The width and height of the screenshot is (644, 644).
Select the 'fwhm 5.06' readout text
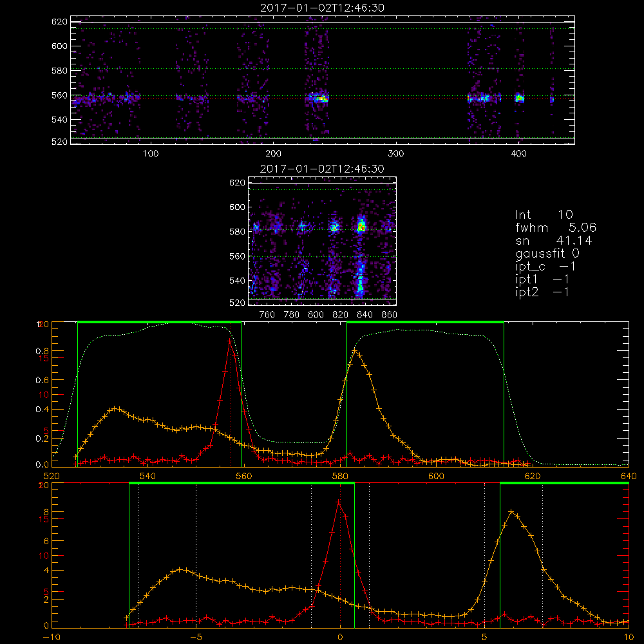click(x=556, y=227)
